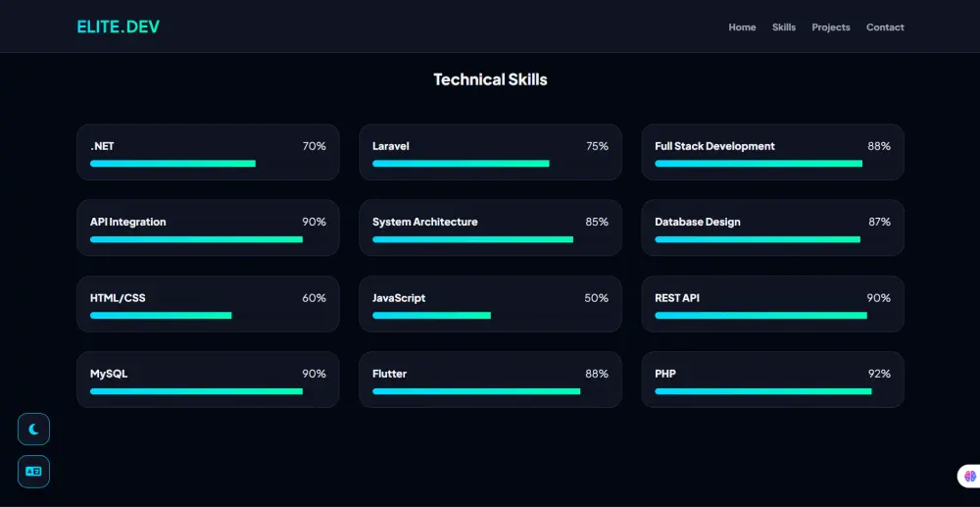This screenshot has width=980, height=507.
Task: Click the JavaScript 50% percentage label
Action: coord(596,298)
